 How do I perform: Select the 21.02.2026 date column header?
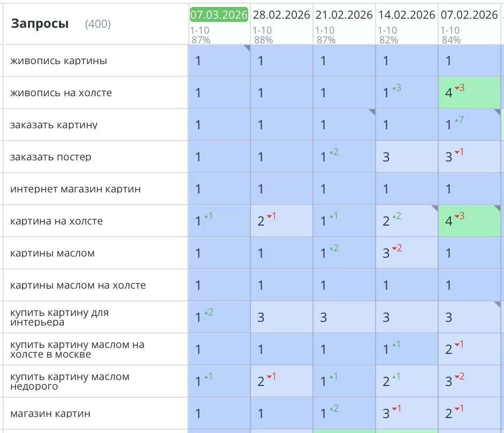(x=344, y=15)
